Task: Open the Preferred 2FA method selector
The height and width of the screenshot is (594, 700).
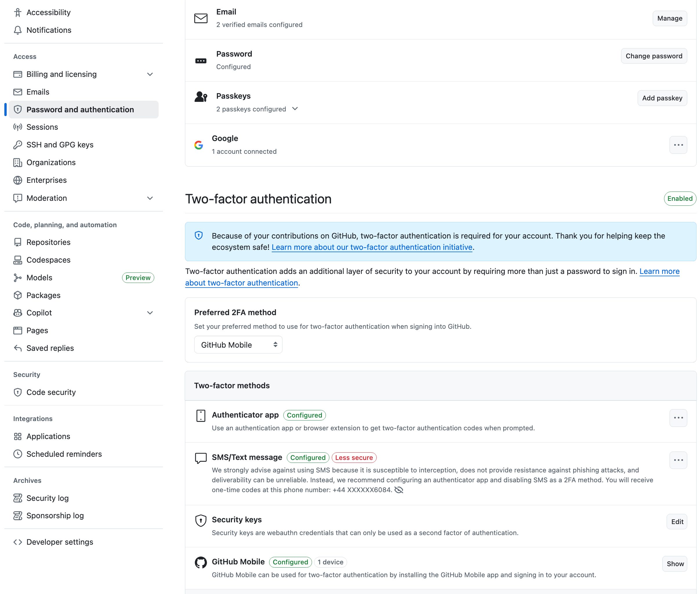Action: (x=238, y=344)
